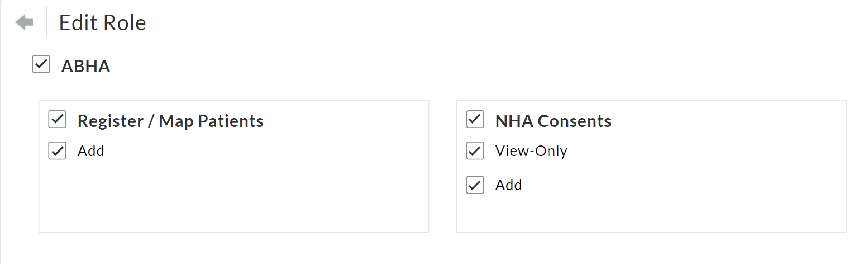Click blank header area right of Edit Role

[x=503, y=23]
